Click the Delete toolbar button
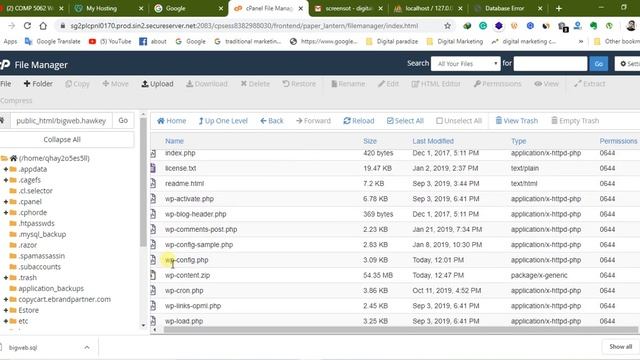This screenshot has width=640, height=360. pyautogui.click(x=255, y=84)
